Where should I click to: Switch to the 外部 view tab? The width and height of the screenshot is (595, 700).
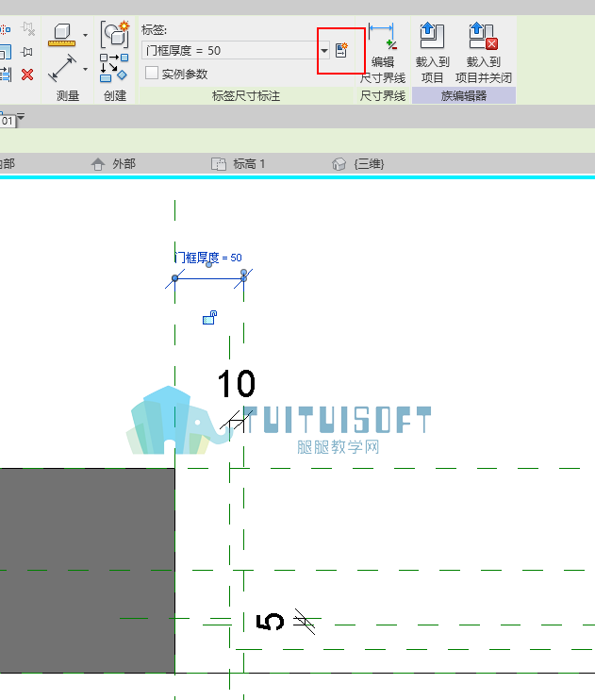coord(113,164)
